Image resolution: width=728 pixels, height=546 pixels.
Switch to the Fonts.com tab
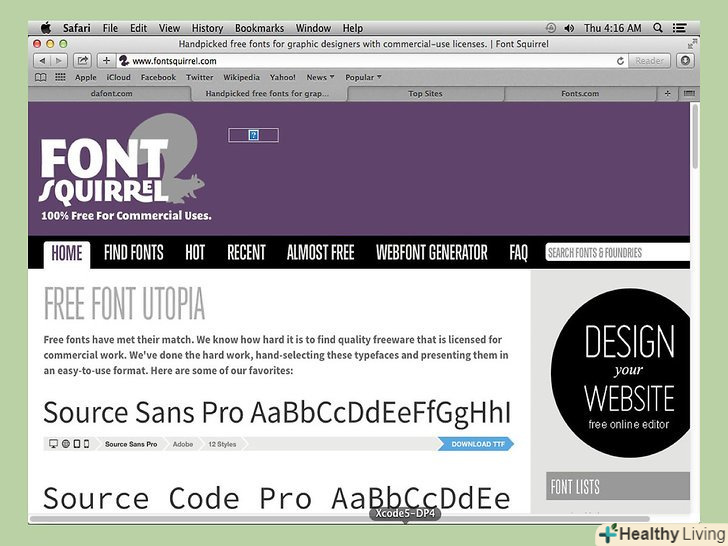[x=580, y=93]
